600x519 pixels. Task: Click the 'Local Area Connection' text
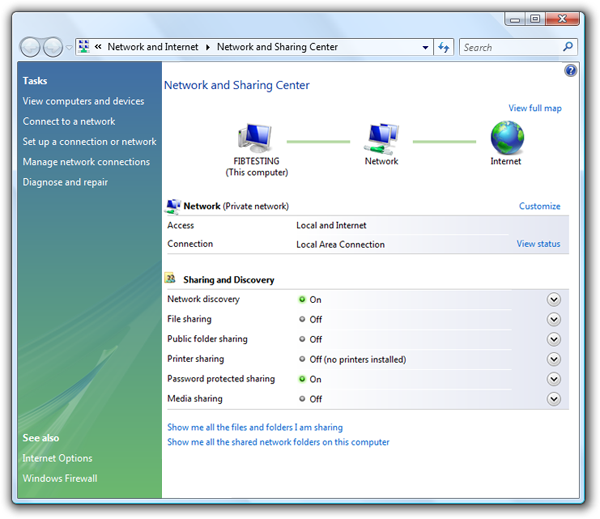pyautogui.click(x=340, y=245)
